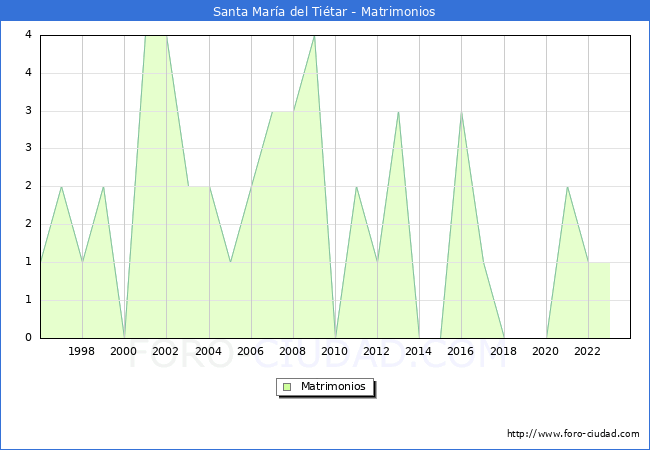Open the http://www.foro-ciudad.com link
Viewport: 650px width, 450px height.
pyautogui.click(x=573, y=434)
